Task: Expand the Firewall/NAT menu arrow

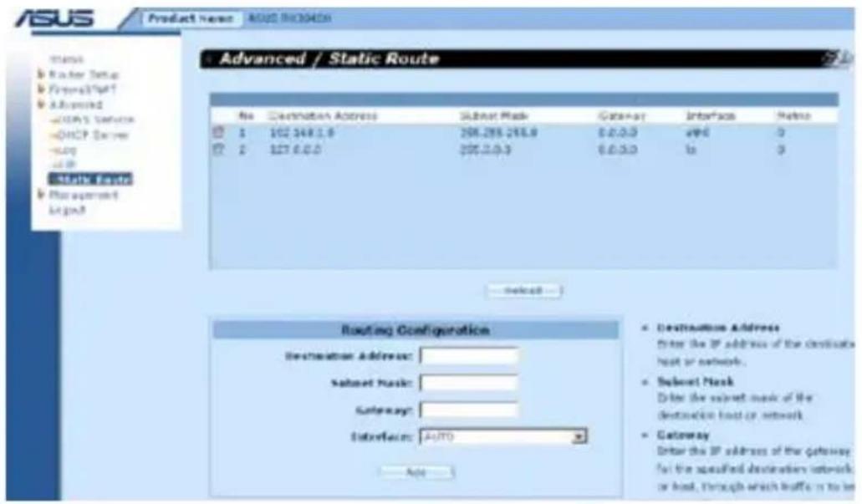Action: [41, 89]
